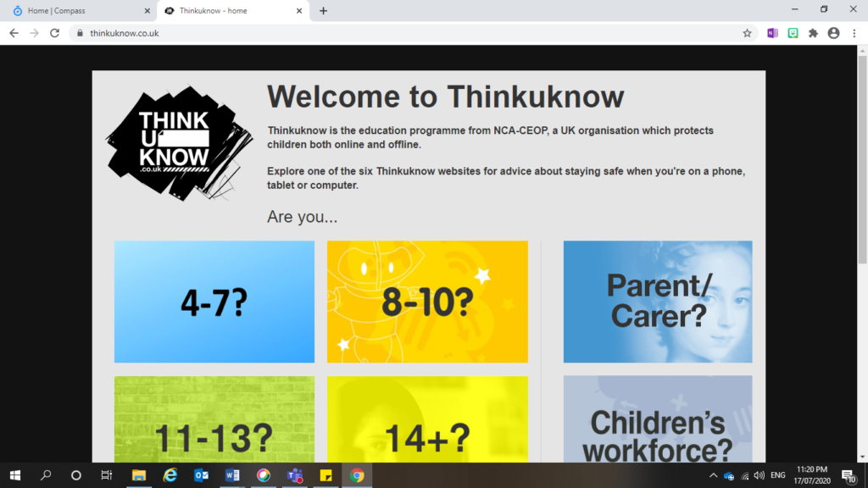Open the Windows Start menu
The image size is (868, 488).
point(15,475)
